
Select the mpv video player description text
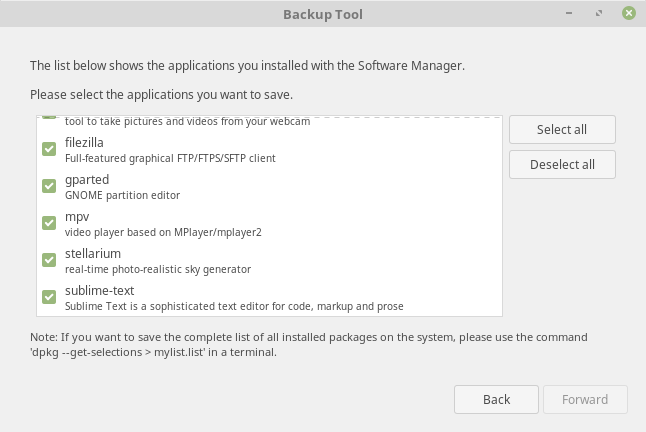[150, 232]
